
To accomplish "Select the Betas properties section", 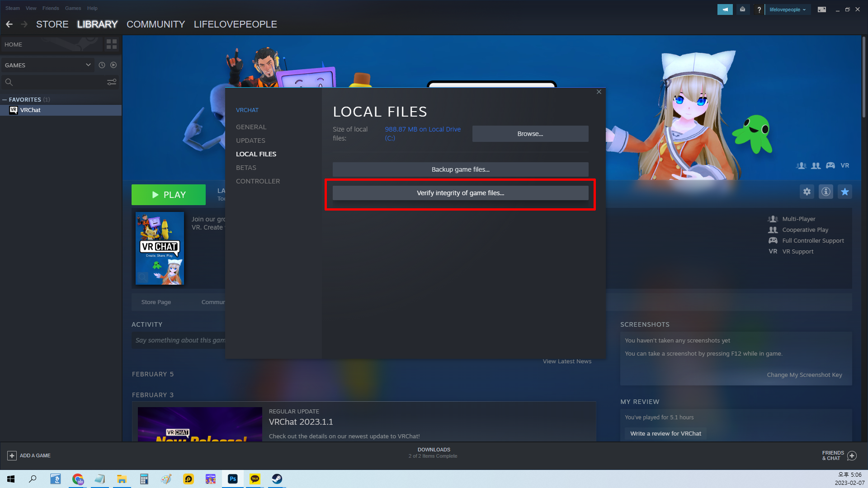I will 246,168.
